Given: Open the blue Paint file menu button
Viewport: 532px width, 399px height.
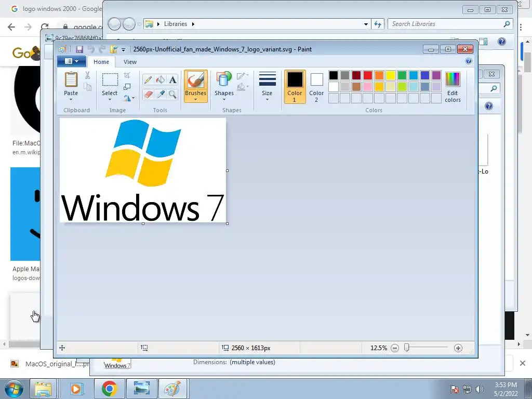Looking at the screenshot, I should point(71,61).
